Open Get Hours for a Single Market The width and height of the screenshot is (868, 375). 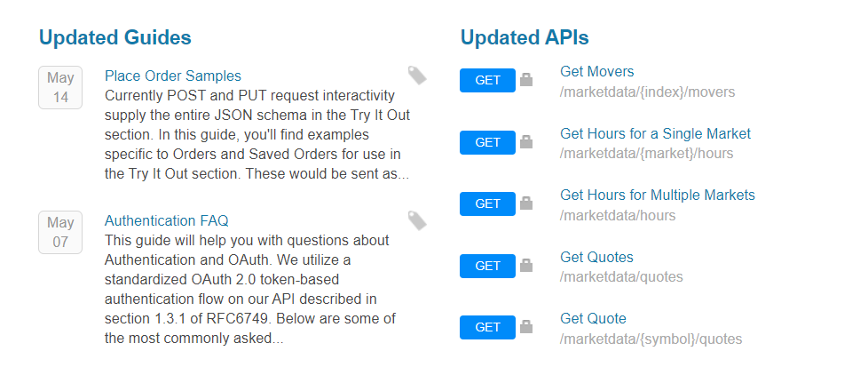click(x=655, y=133)
